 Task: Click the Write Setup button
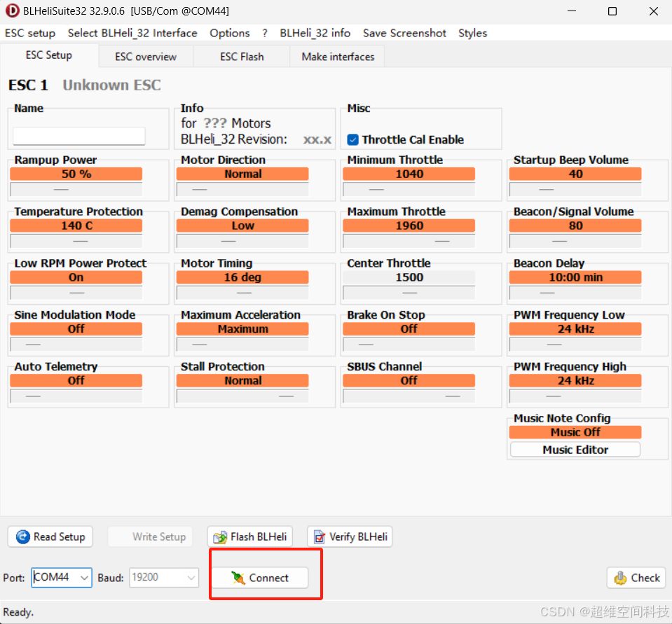(x=150, y=536)
